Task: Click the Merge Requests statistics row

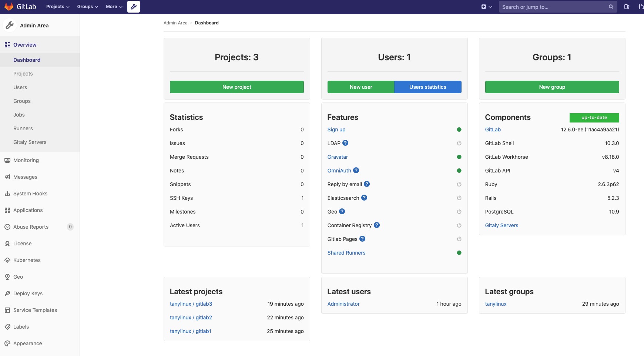Action: pyautogui.click(x=237, y=157)
